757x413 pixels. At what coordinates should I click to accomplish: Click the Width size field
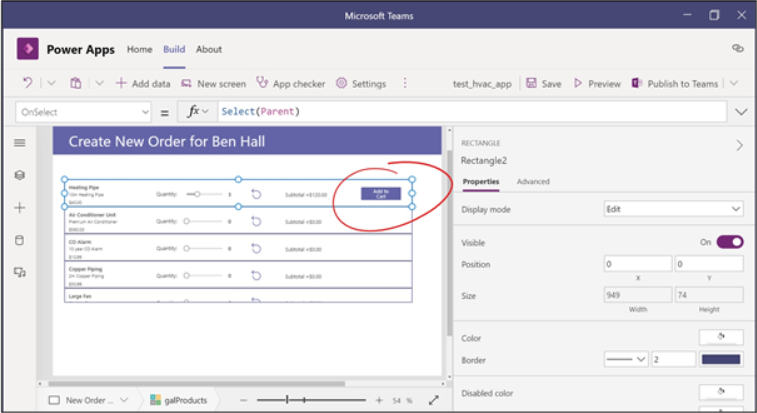click(637, 295)
